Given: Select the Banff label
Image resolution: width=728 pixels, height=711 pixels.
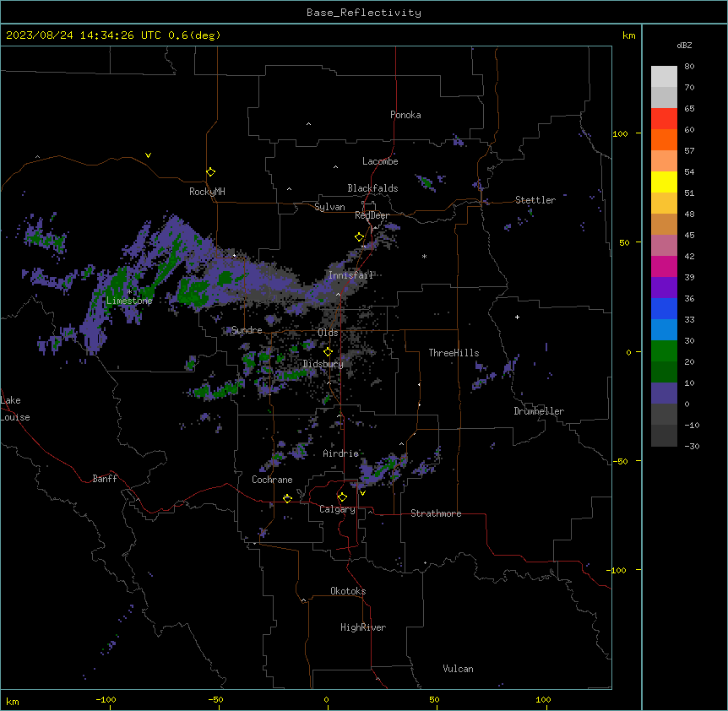Looking at the screenshot, I should pos(105,479).
